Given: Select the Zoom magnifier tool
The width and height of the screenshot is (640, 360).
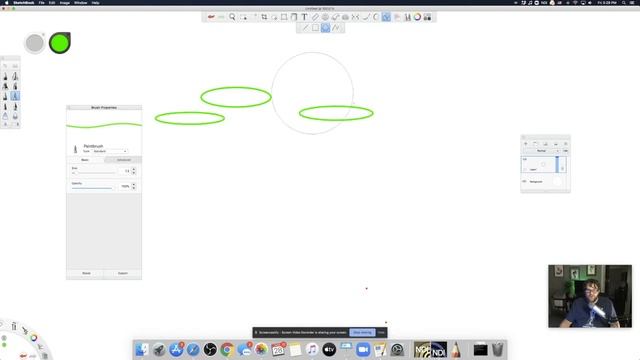Looking at the screenshot, I should [232, 17].
